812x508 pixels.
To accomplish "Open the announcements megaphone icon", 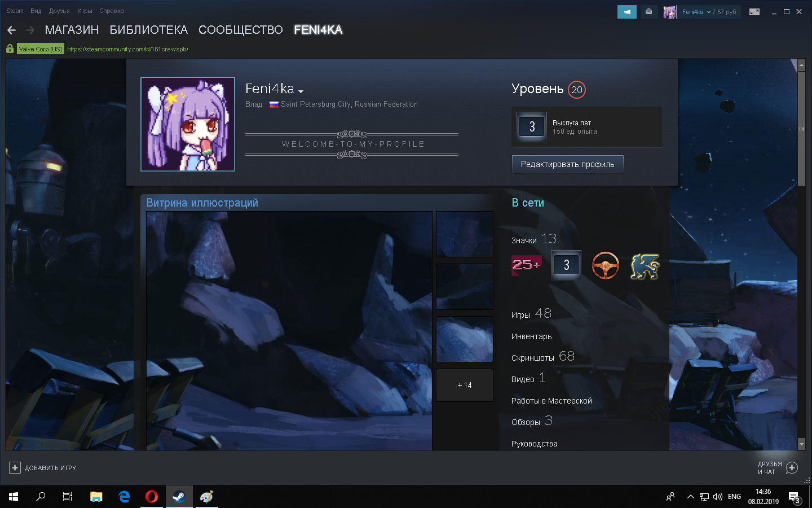I will (x=627, y=12).
